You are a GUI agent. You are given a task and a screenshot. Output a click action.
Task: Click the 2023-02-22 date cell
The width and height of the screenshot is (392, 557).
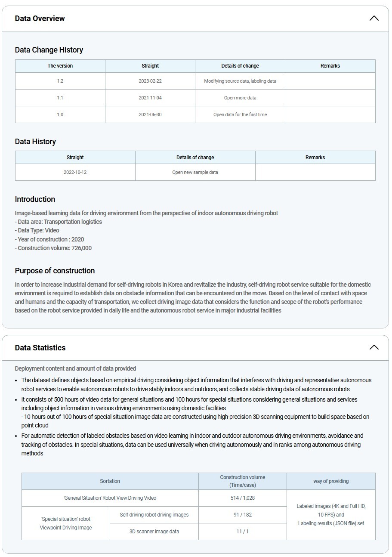(x=150, y=81)
